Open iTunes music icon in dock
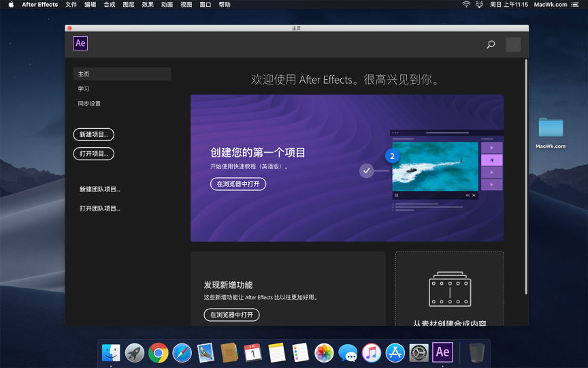 point(372,352)
